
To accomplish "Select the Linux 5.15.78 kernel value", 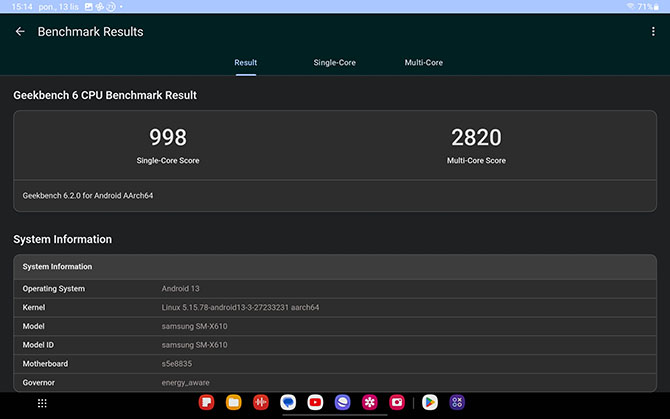I will (240, 308).
